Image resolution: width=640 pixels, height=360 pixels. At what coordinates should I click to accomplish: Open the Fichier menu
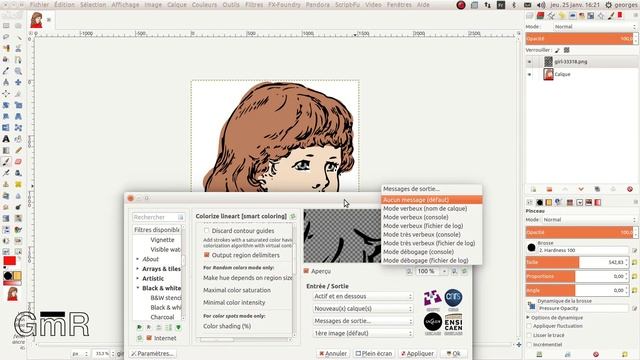pos(39,5)
